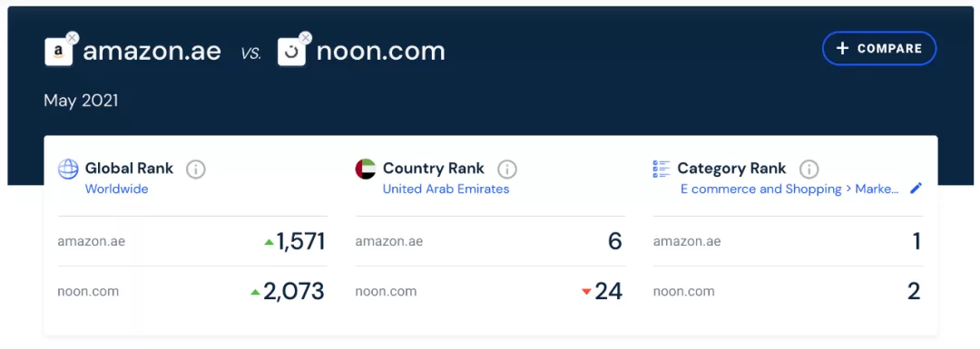Click the checklist icon beside Category Rank
The width and height of the screenshot is (980, 349).
click(661, 169)
